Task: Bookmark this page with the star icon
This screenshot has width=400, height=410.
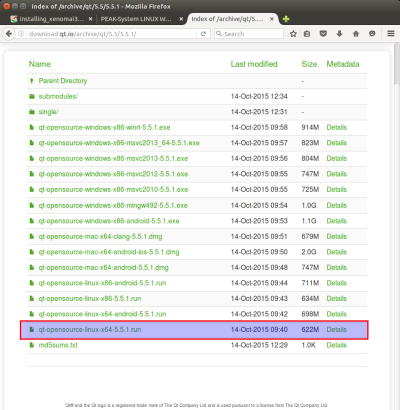Action: pyautogui.click(x=293, y=34)
